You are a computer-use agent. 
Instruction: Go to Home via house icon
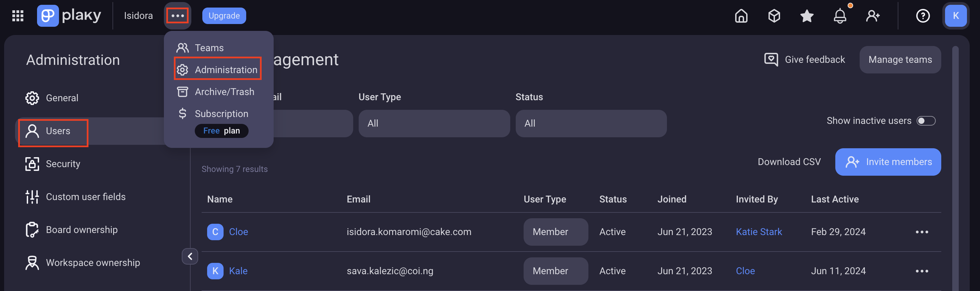tap(741, 16)
